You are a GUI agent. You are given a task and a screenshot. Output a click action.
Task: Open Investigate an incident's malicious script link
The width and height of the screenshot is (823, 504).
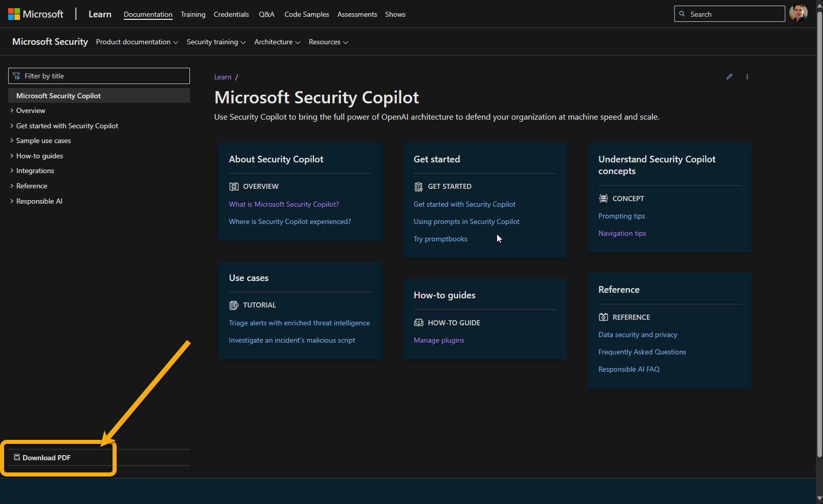pyautogui.click(x=292, y=340)
